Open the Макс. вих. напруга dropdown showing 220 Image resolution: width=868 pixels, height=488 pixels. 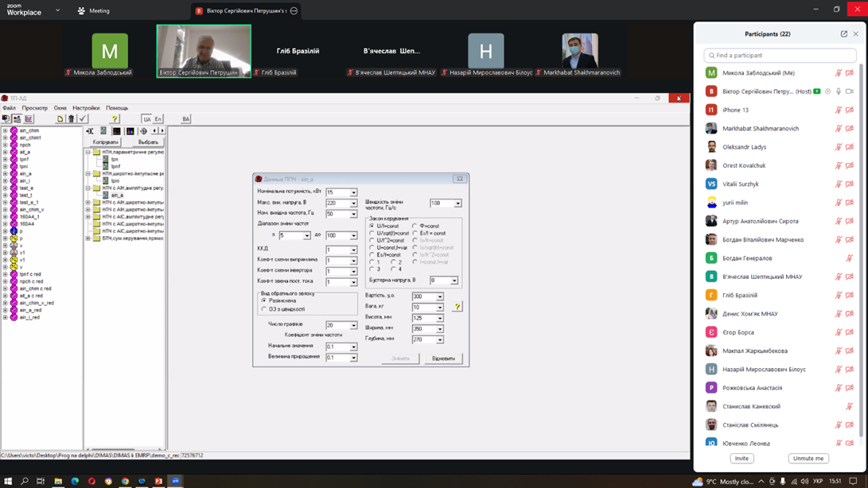[353, 203]
